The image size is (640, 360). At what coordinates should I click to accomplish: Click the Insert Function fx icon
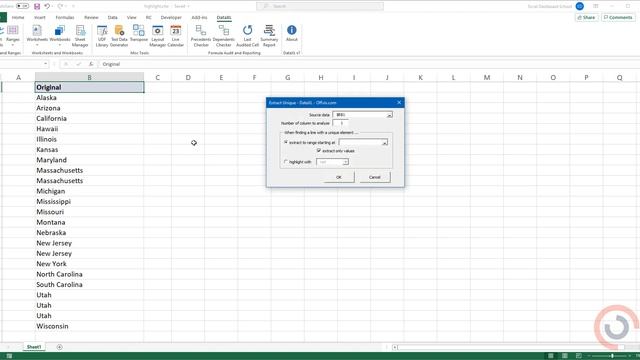[91, 64]
